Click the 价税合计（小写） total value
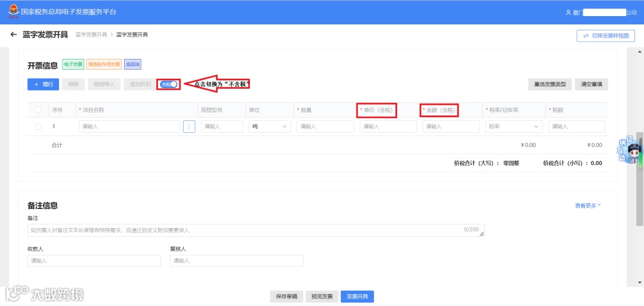Viewport: 644px width, 306px height. 596,163
